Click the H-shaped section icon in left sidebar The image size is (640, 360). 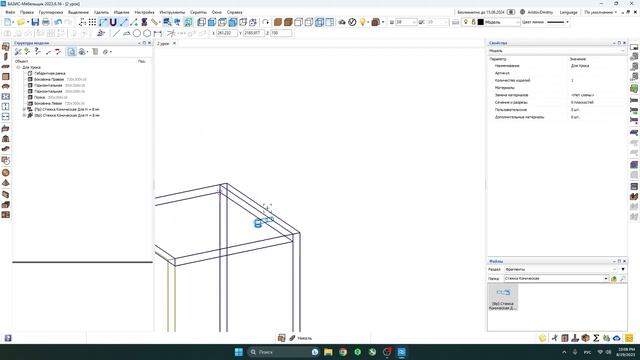(x=6, y=107)
